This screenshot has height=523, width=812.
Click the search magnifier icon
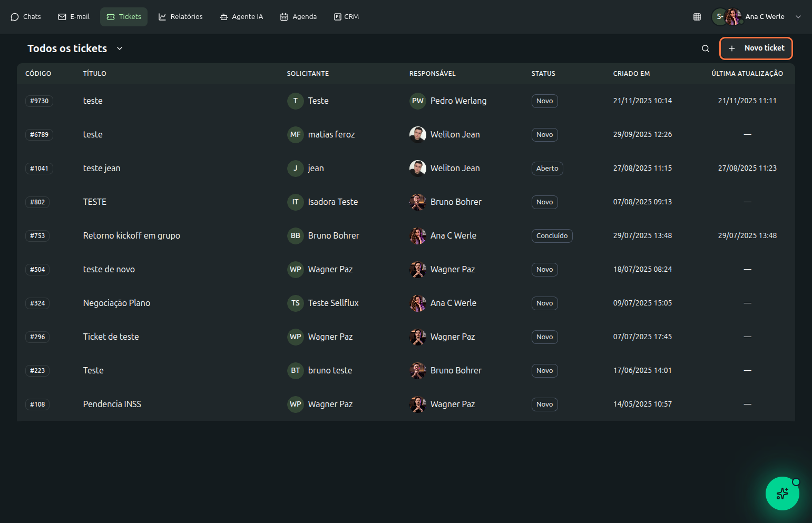tap(705, 48)
